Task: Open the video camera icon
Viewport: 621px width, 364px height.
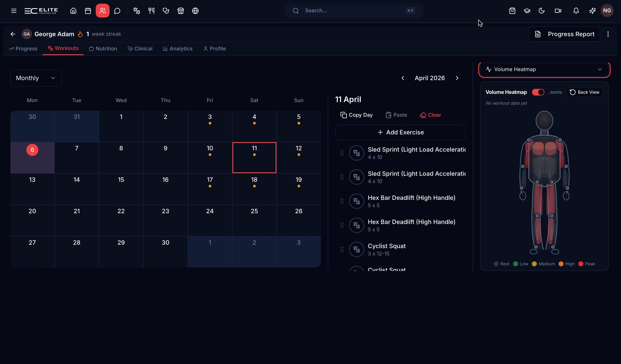Action: click(558, 11)
